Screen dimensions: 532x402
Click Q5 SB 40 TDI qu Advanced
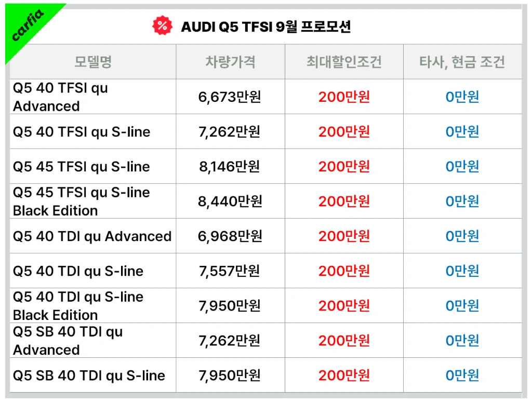[68, 341]
